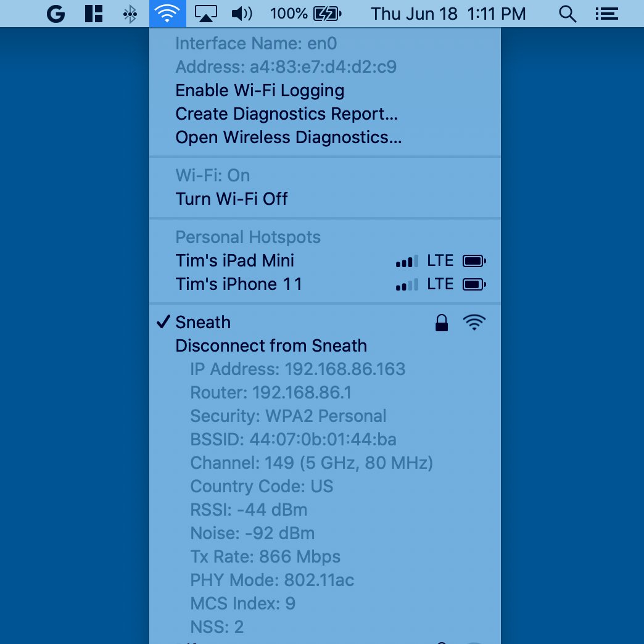644x644 pixels.
Task: Select Turn Wi-Fi Off
Action: coord(325,199)
